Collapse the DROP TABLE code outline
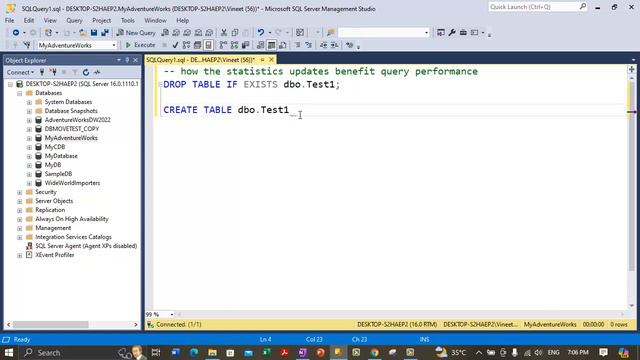This screenshot has width=640, height=360. [160, 84]
